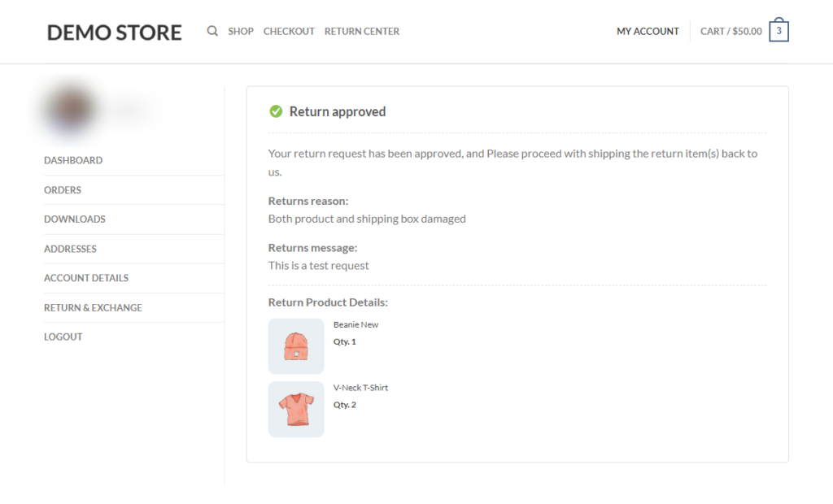833x504 pixels.
Task: Click the Beanie New product name
Action: coord(355,324)
